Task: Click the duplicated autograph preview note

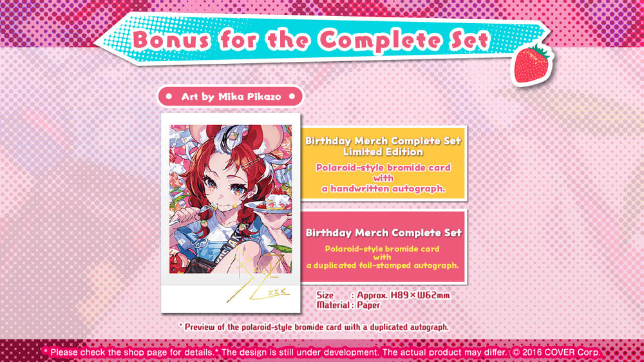Action: pyautogui.click(x=314, y=327)
